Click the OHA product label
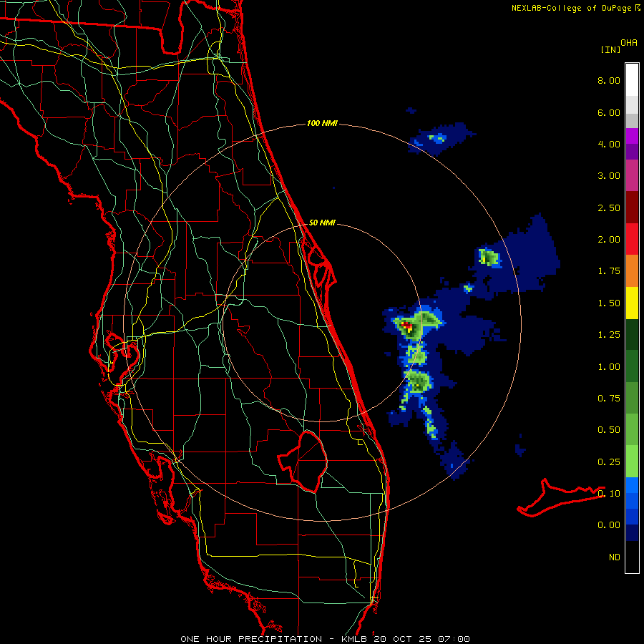This screenshot has height=644, width=644. point(629,43)
